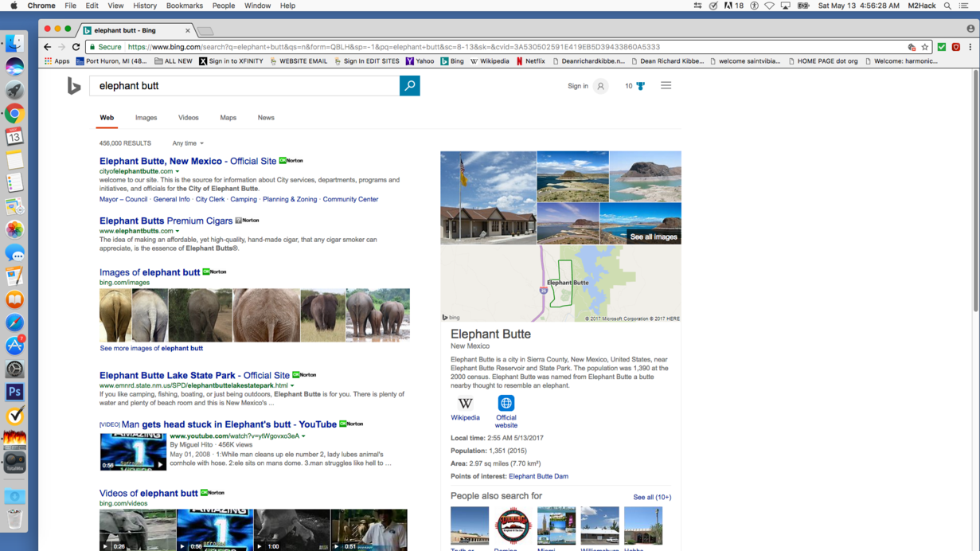
Task: Click the Chrome profile icon in title bar
Action: 970,29
